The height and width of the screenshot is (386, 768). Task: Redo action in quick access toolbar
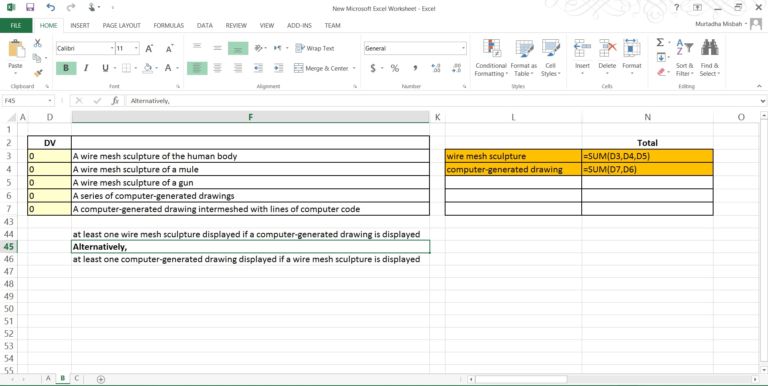coord(71,7)
